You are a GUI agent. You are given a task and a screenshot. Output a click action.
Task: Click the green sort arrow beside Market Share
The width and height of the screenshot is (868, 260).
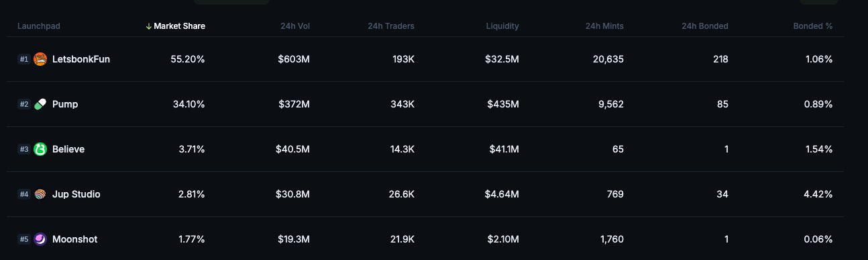(148, 26)
